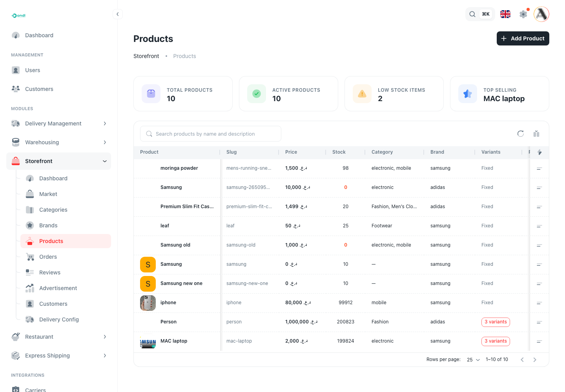Open the Advertisement subpage
The width and height of the screenshot is (565, 392).
tap(66, 288)
